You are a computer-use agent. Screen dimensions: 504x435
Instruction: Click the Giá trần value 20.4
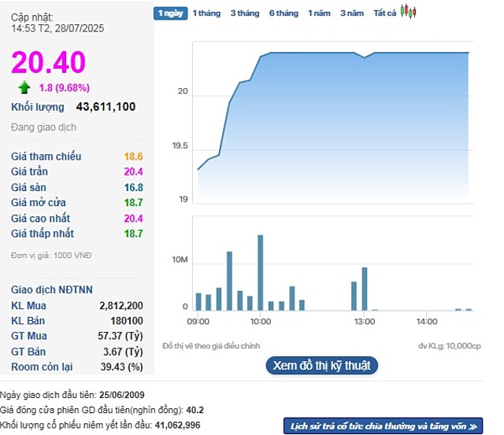[134, 172]
